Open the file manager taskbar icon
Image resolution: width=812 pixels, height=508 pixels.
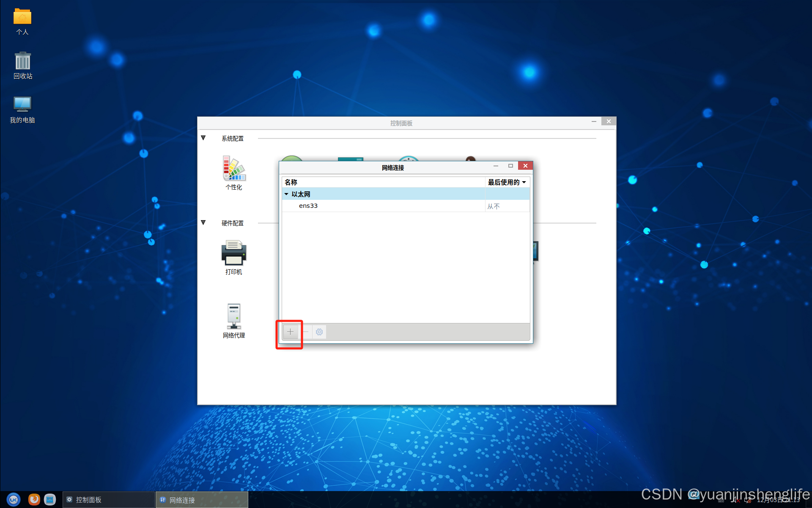coord(50,500)
